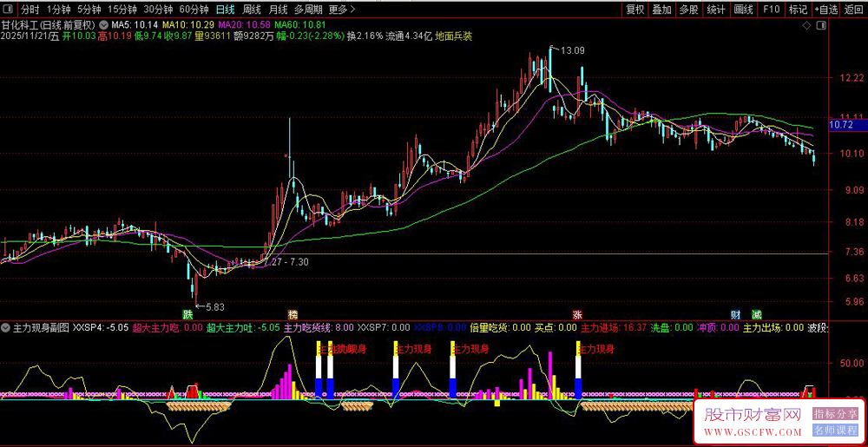Viewport: 868px width, 447px height.
Task: Add the stock via +自选 button
Action: pyautogui.click(x=824, y=10)
